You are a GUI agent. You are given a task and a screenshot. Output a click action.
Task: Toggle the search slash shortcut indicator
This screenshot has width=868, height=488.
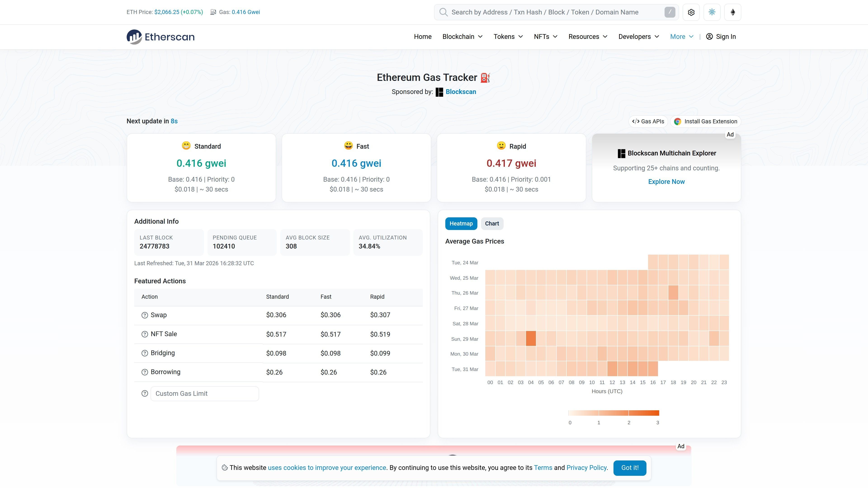[x=670, y=12]
